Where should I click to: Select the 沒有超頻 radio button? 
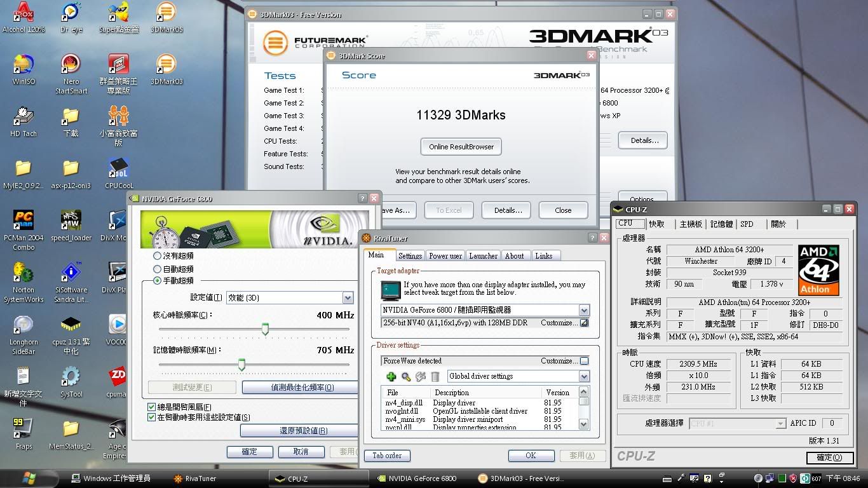tap(158, 256)
